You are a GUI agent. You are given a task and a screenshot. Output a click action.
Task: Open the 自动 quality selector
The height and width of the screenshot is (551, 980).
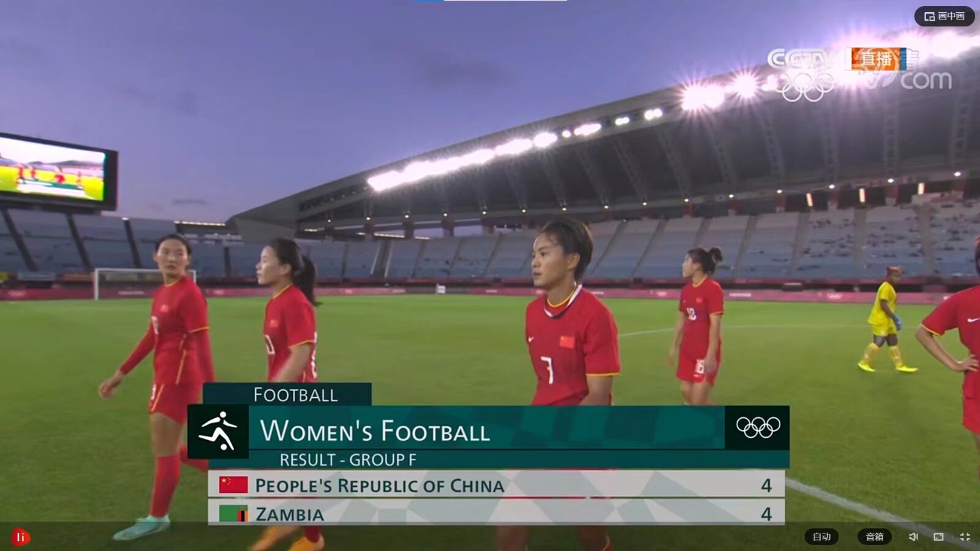[x=821, y=537]
